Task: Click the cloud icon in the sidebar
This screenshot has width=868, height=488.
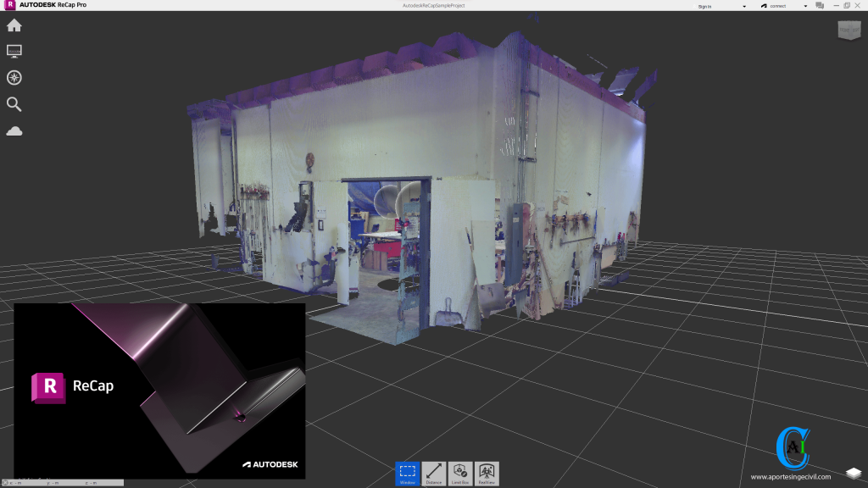Action: click(x=14, y=130)
